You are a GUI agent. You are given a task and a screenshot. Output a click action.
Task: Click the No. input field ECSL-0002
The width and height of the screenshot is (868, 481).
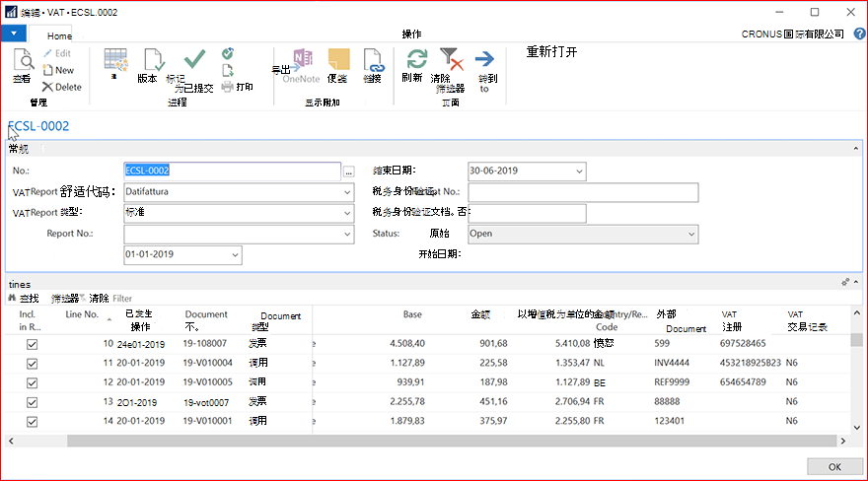(232, 171)
